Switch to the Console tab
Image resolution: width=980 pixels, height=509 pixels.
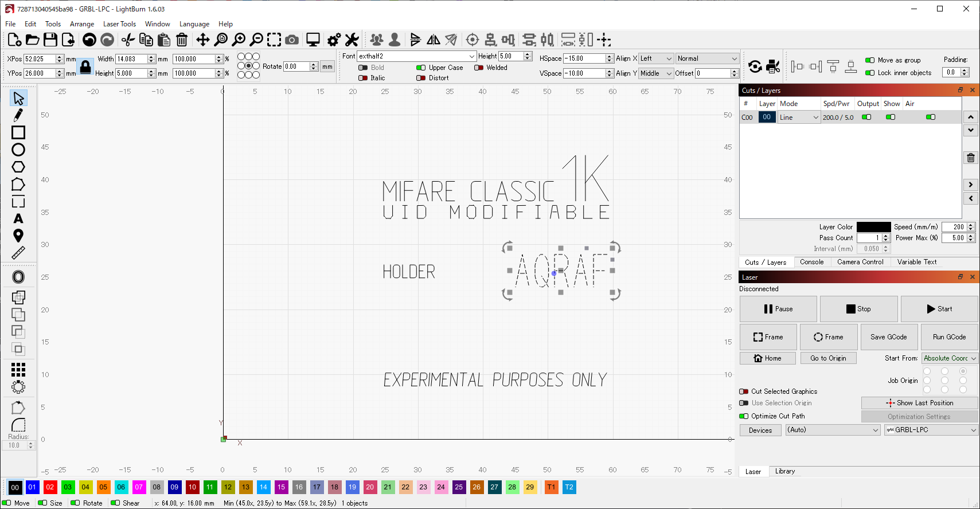pos(811,262)
